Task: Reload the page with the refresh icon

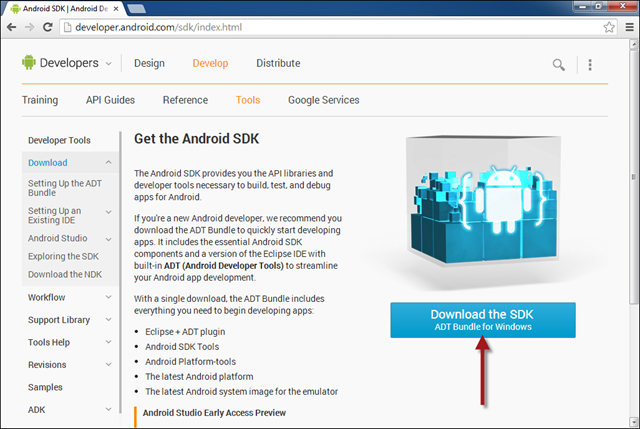Action: pos(48,27)
